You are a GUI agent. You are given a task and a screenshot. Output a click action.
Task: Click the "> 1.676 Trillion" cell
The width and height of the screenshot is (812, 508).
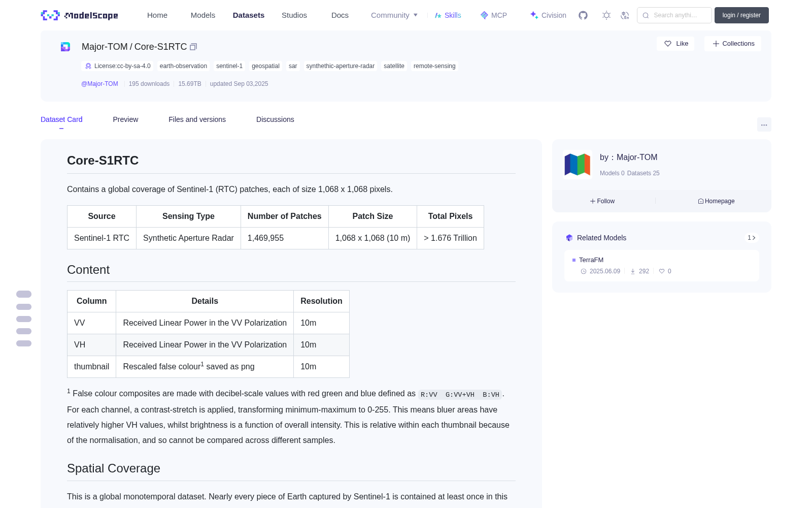click(450, 238)
